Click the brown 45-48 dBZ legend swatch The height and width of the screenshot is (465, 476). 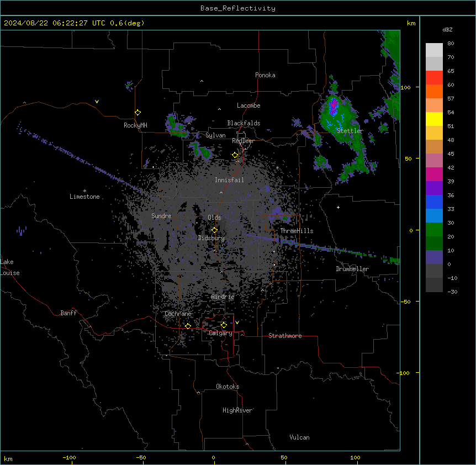434,146
